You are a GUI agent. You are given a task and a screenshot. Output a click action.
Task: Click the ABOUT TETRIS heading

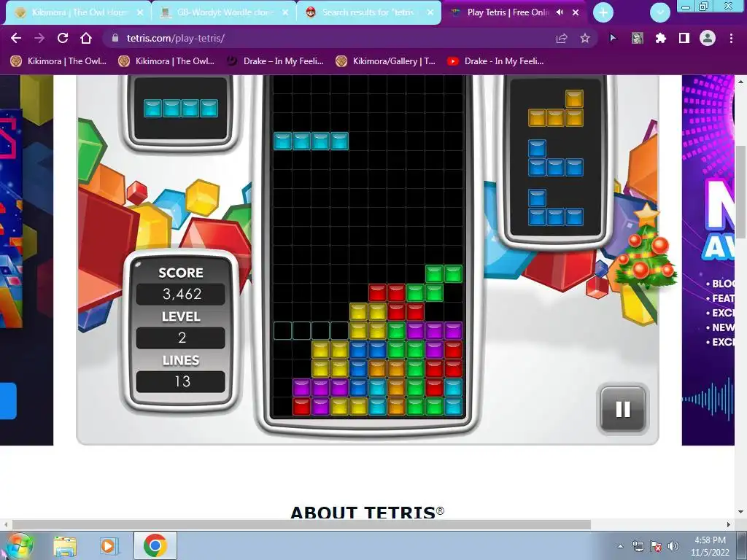(x=368, y=513)
